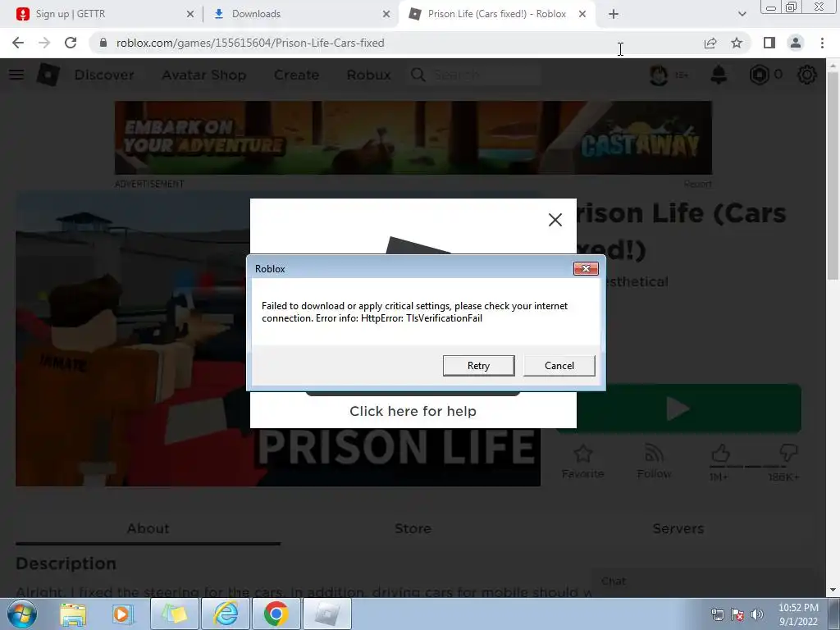840x630 pixels.
Task: Click Cancel in the Roblox error dialog
Action: 559,365
